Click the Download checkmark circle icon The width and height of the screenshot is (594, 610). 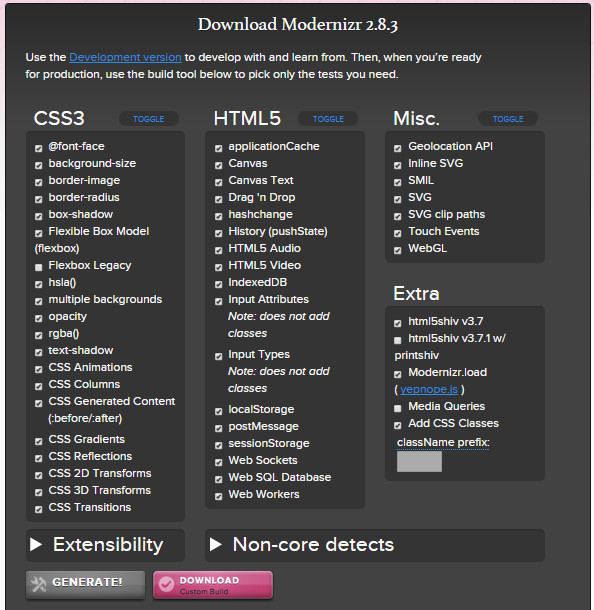pos(166,584)
